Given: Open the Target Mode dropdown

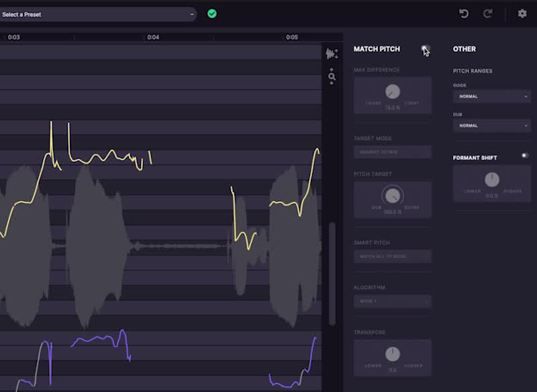Looking at the screenshot, I should [x=393, y=152].
